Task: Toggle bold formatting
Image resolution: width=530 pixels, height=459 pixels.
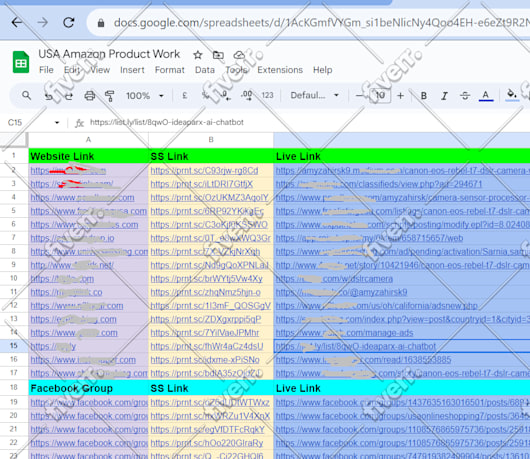Action: click(x=424, y=96)
